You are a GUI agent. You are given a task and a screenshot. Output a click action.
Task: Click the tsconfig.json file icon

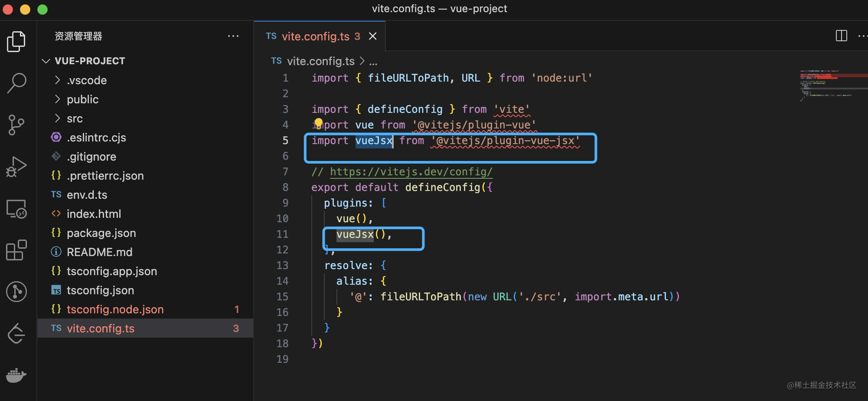coord(56,290)
